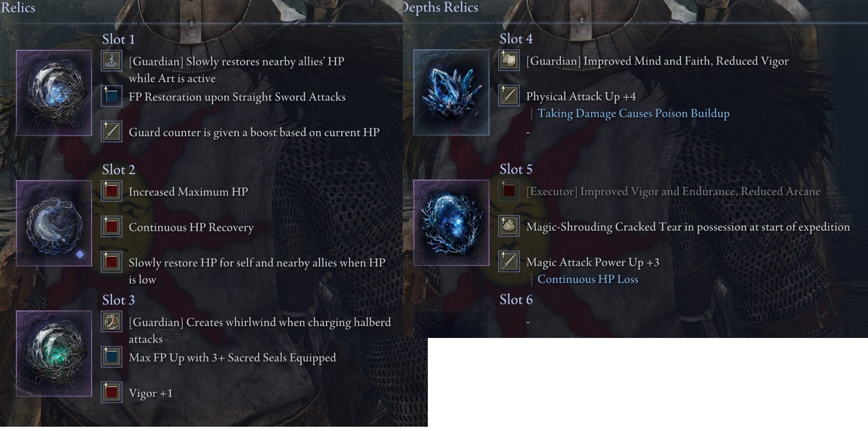Click FP Restoration upon Straight Sword icon

(x=112, y=96)
